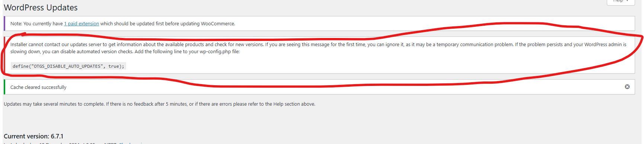Click the Cache cleared successfully message text

(38, 87)
